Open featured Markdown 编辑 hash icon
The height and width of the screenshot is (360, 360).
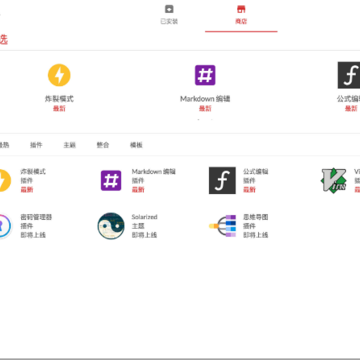click(205, 75)
